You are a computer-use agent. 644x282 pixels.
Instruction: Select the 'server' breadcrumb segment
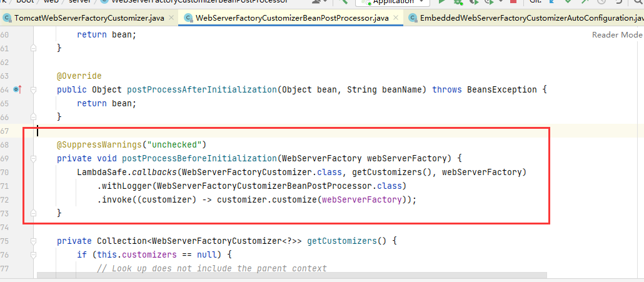coord(79,2)
